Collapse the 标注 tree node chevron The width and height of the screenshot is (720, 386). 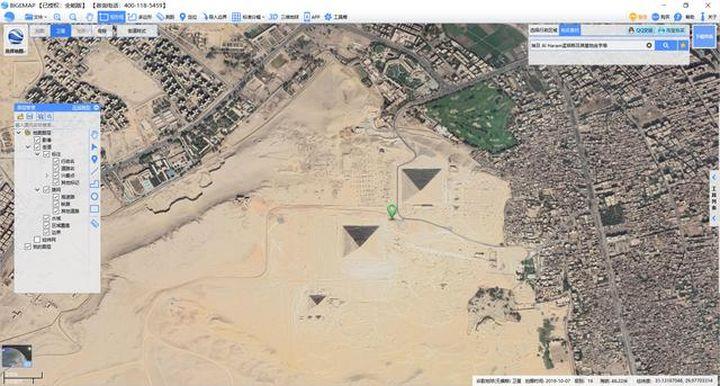point(38,154)
